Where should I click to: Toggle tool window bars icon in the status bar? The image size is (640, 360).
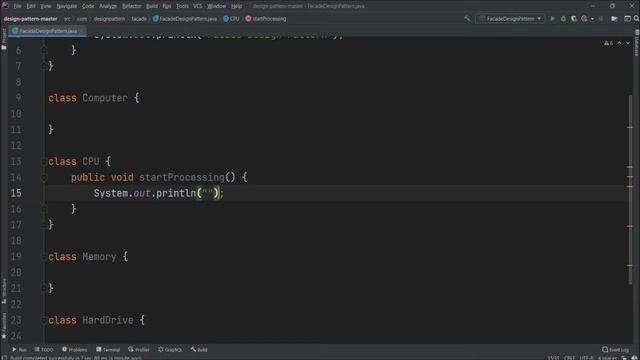click(4, 358)
